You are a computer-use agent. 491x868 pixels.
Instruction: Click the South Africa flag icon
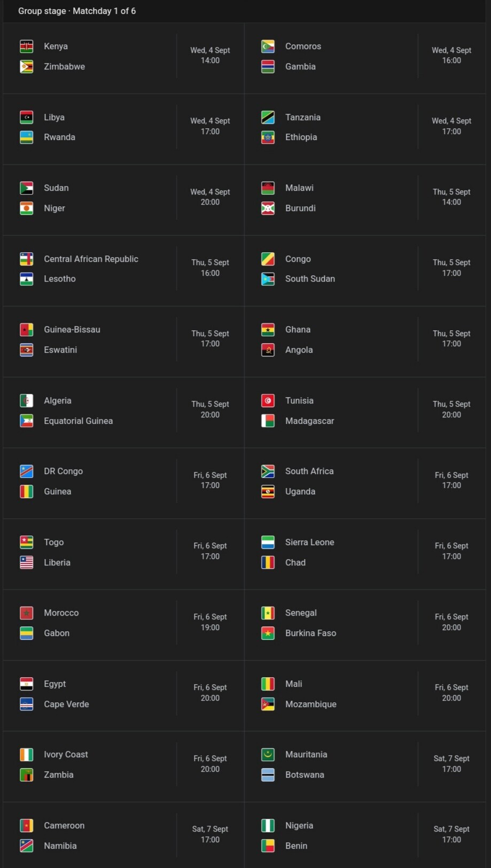tap(268, 471)
